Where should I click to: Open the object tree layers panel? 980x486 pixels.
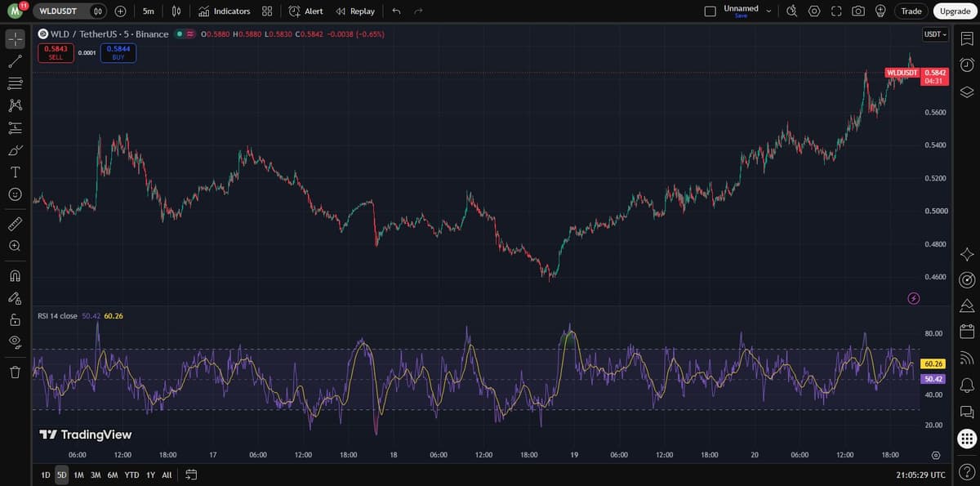pyautogui.click(x=967, y=91)
